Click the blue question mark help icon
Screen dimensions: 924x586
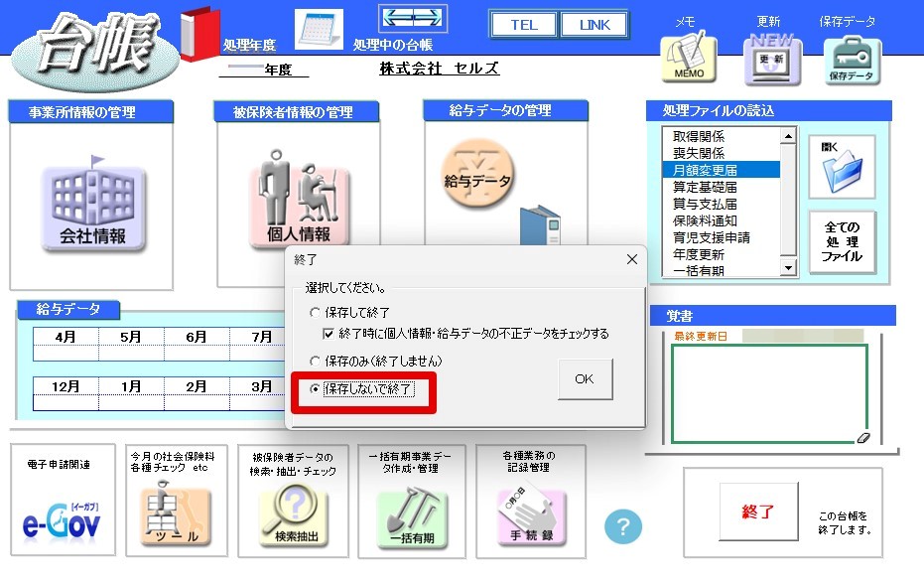(623, 526)
